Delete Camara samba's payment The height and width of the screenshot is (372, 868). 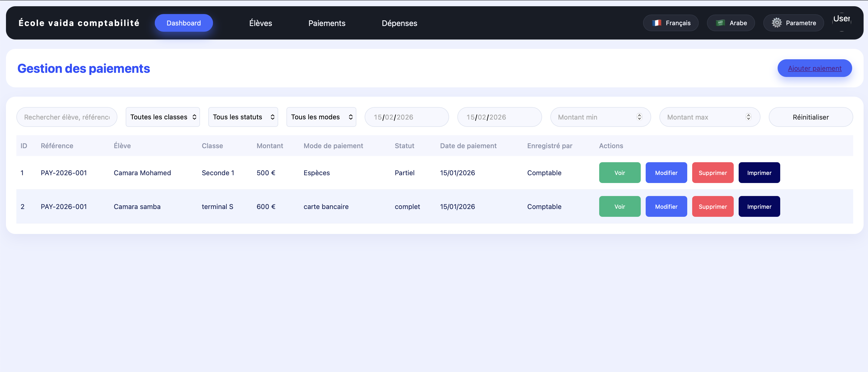pos(713,206)
